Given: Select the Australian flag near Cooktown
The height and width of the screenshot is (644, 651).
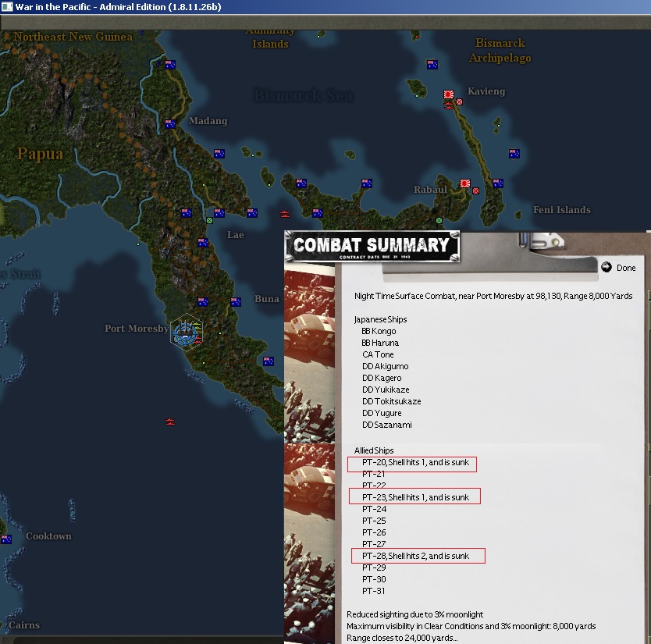Looking at the screenshot, I should pyautogui.click(x=6, y=539).
